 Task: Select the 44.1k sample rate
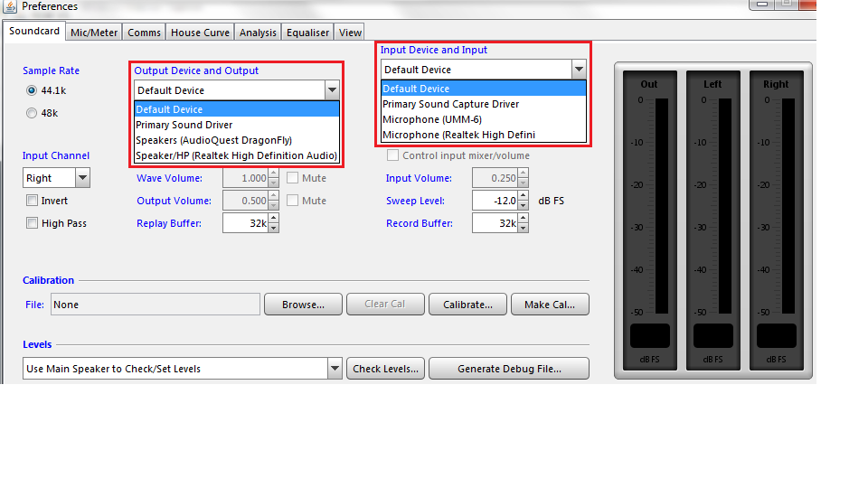(32, 90)
